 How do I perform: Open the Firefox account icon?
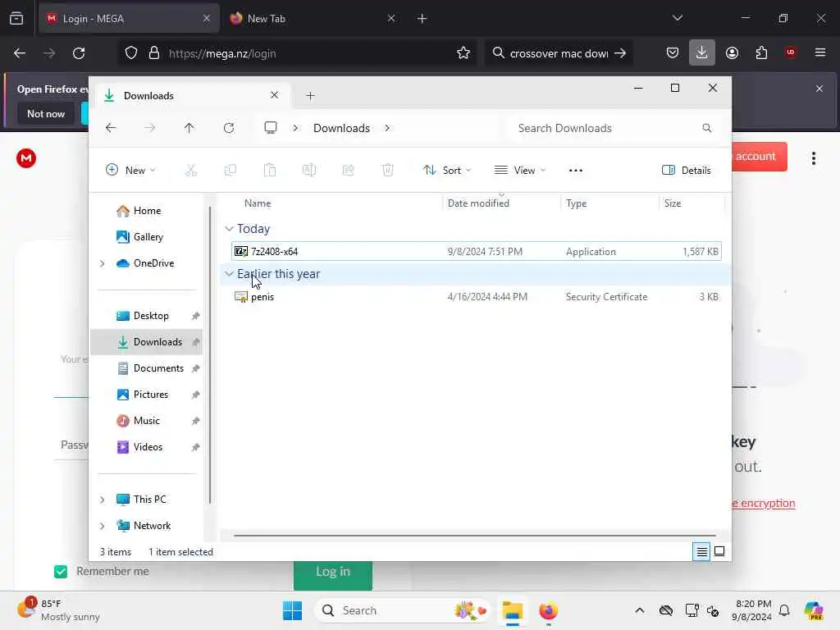pos(732,53)
